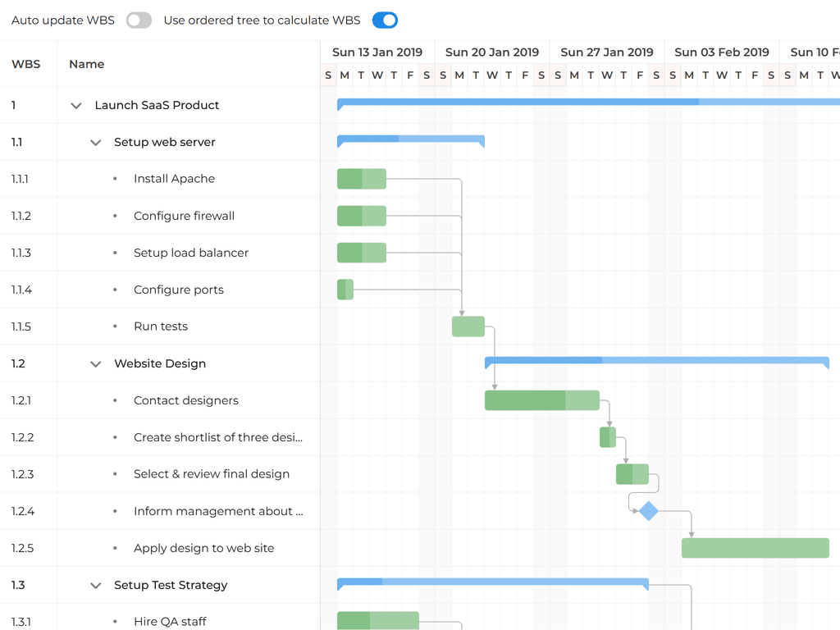Collapse the Setup Test Strategy group
Viewport: 840px width, 630px height.
click(96, 586)
